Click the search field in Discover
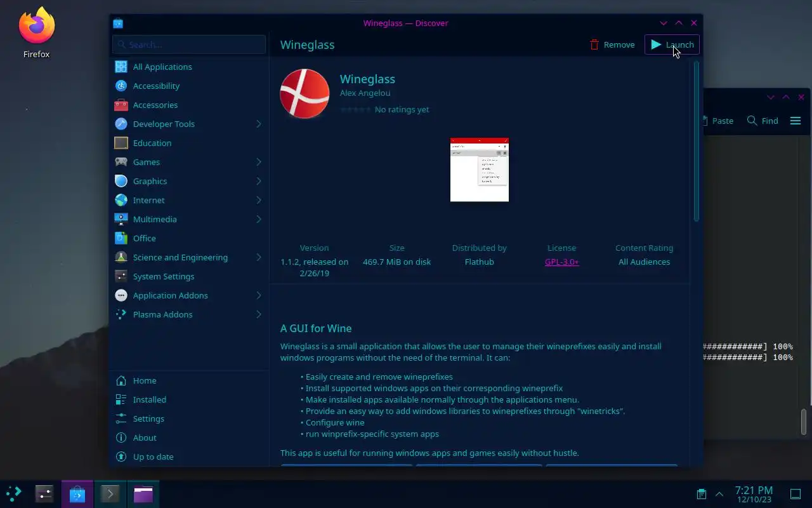Screen dimensions: 812x508 click(189, 44)
